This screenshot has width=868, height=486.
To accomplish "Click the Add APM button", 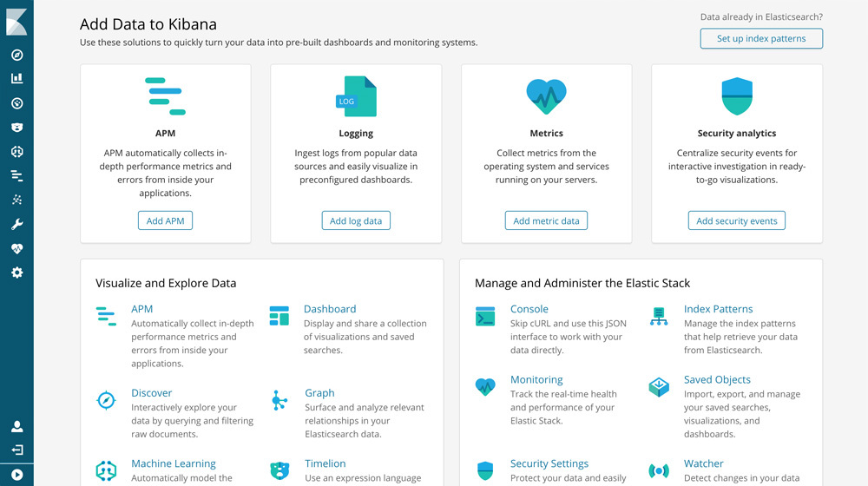I will tap(165, 220).
